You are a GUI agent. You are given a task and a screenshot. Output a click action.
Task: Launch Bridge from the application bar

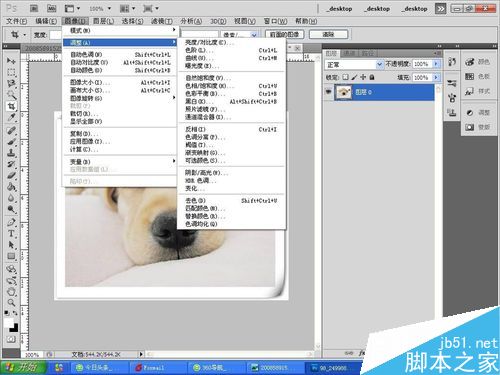click(x=34, y=8)
